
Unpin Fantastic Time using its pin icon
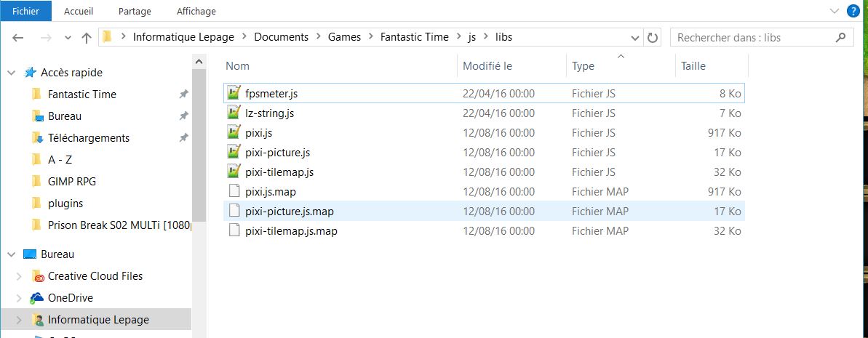click(184, 94)
